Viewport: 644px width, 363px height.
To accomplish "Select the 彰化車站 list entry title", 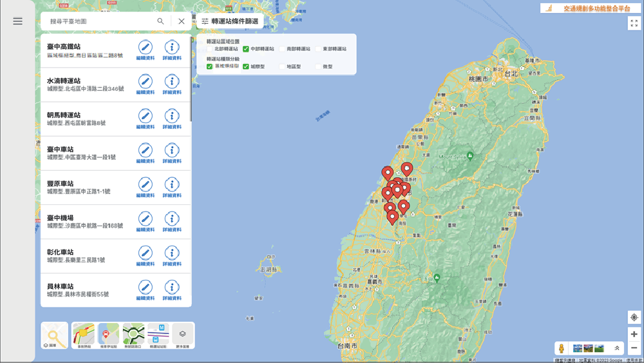I will click(x=61, y=252).
